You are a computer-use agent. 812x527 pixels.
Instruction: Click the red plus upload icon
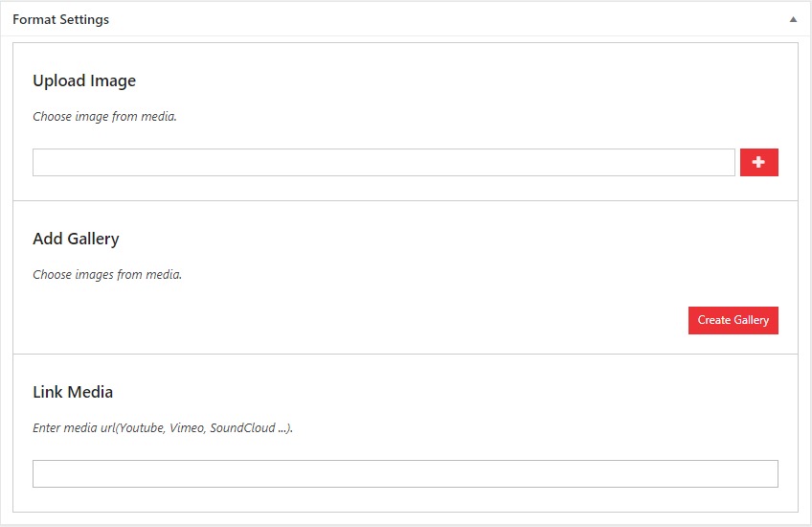click(758, 163)
